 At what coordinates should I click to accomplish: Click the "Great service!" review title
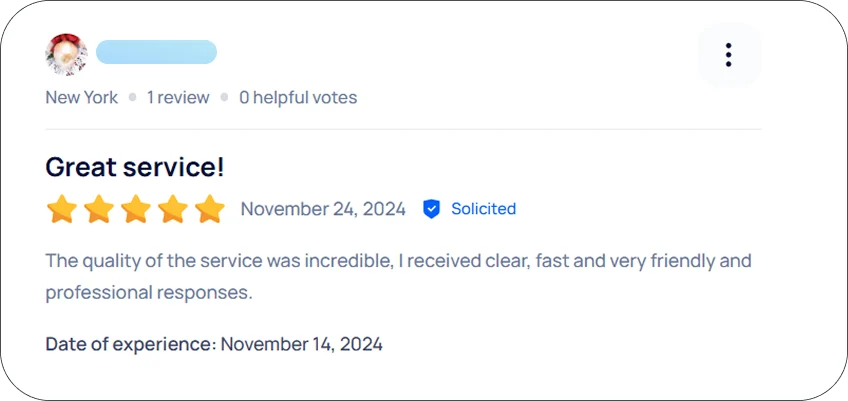click(x=135, y=167)
